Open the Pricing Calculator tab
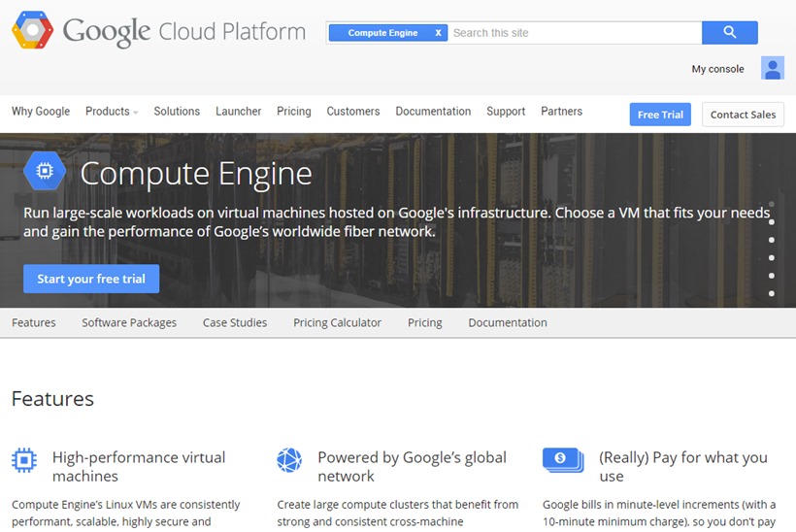This screenshot has height=532, width=796. pyautogui.click(x=337, y=323)
